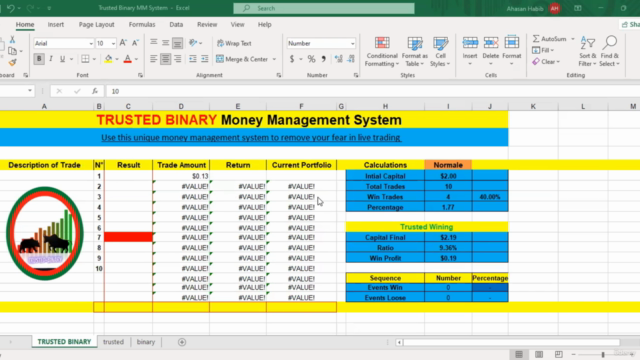Open Sort & Filter

coord(588,52)
